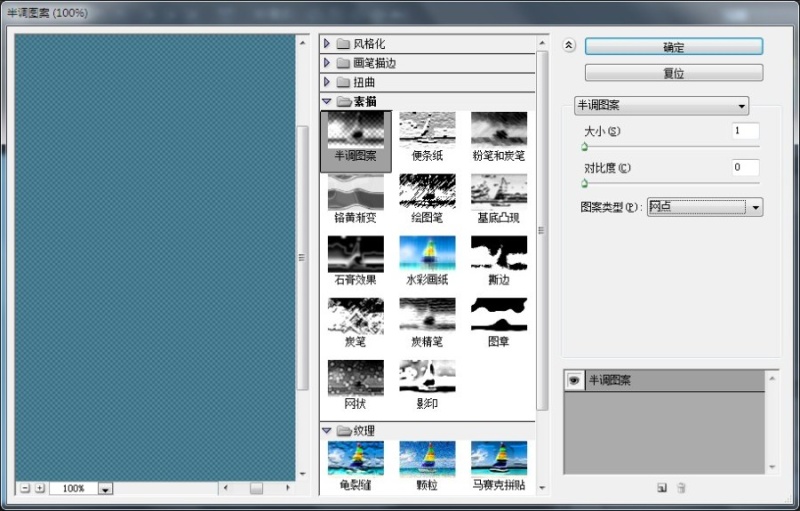Collapse the filter thumbnail panel with chevron button
This screenshot has width=800, height=511.
coord(569,45)
